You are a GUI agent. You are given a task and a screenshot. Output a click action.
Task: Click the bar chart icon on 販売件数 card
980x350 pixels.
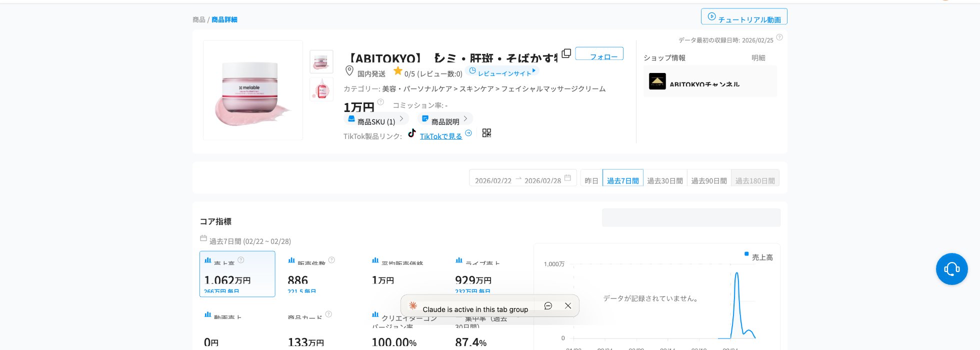point(291,260)
